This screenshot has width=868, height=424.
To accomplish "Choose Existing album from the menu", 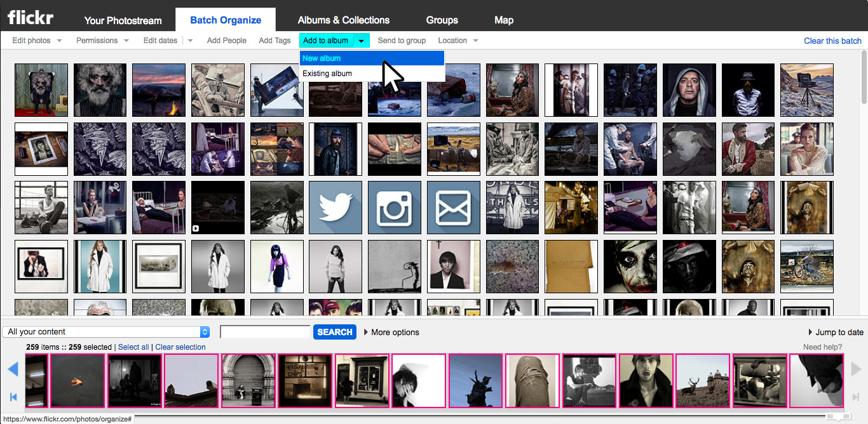I will click(372, 74).
